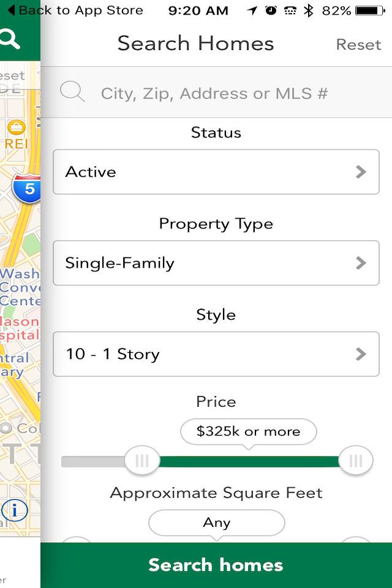392x588 pixels.
Task: Tap the white magnifier icon in green header
Action: pyautogui.click(x=10, y=39)
